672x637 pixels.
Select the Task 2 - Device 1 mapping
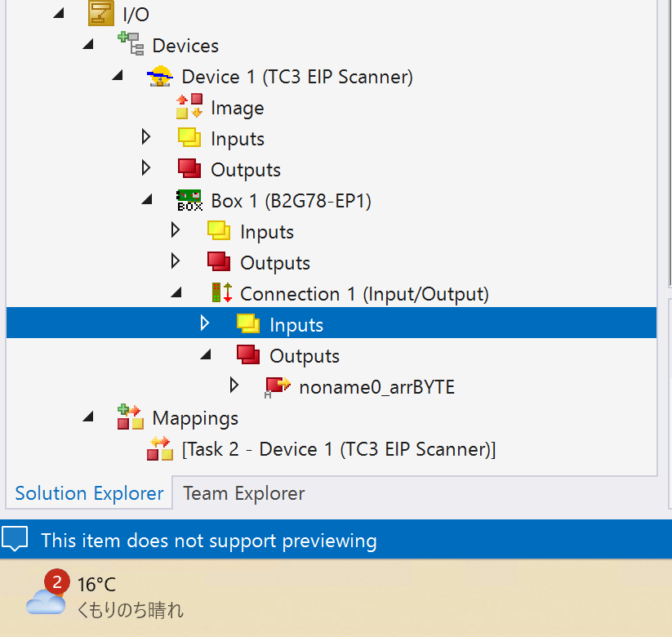pos(339,449)
